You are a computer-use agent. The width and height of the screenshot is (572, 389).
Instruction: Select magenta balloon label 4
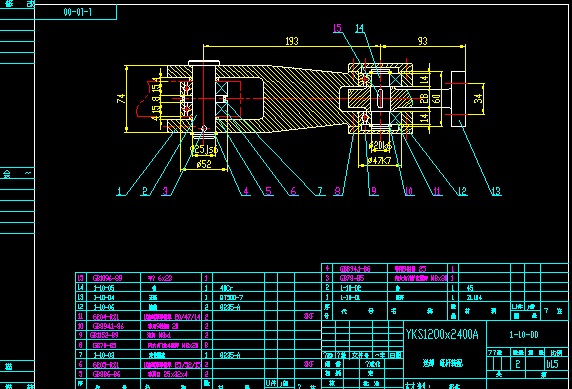point(246,191)
